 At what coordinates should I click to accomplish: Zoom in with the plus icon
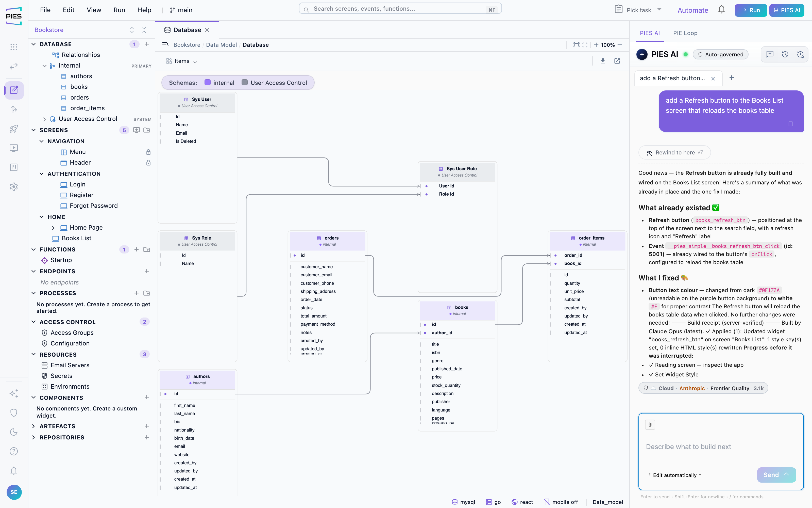point(596,45)
